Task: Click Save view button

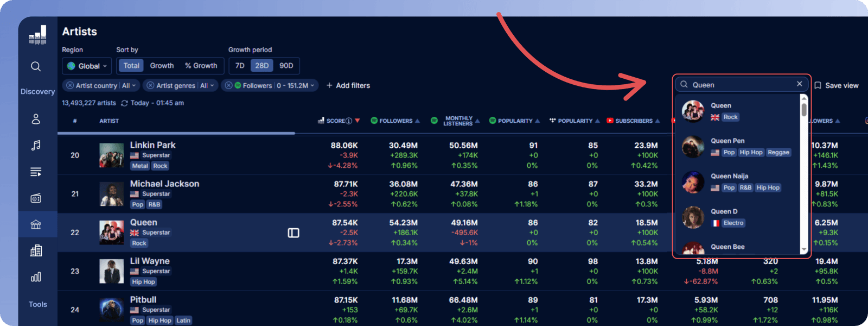Action: click(836, 85)
